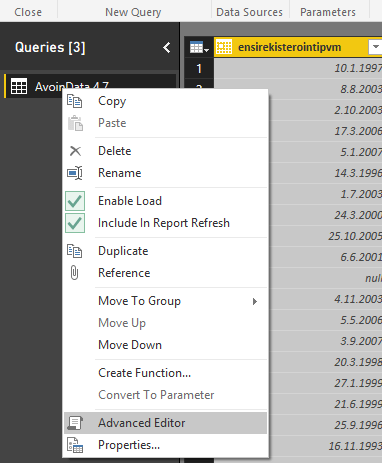Open the table options dropdown in grid corner
This screenshot has width=382, height=463.
tap(199, 48)
